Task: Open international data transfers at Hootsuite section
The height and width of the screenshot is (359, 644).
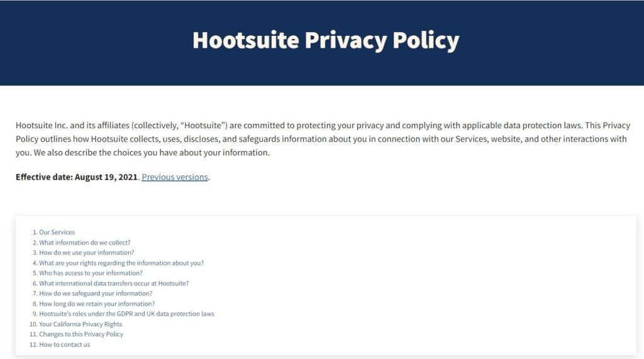Action: click(114, 283)
